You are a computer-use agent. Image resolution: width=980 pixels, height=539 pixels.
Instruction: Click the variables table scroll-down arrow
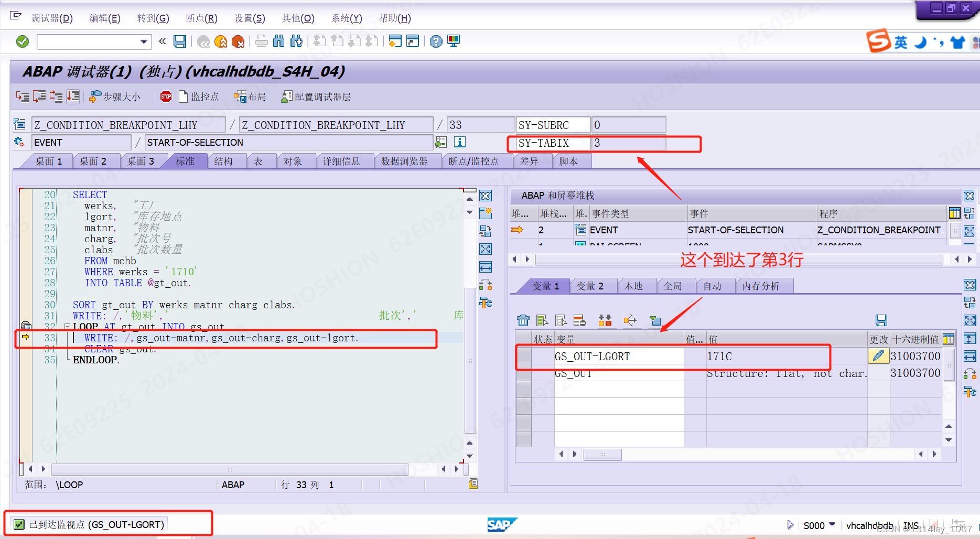pos(948,440)
